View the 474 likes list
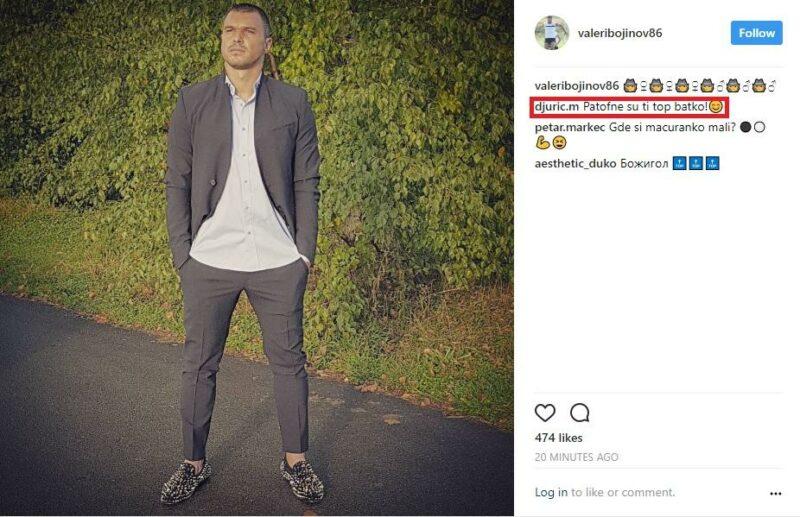 pyautogui.click(x=558, y=438)
